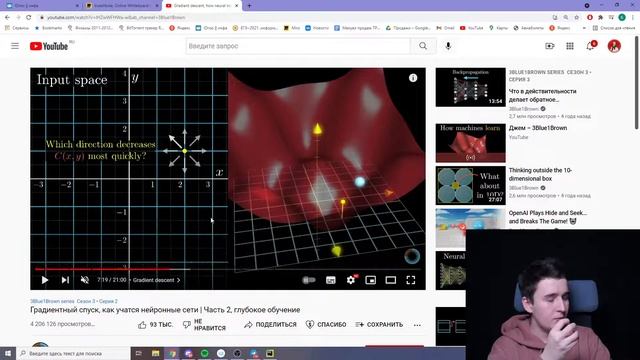Bookmark this page with the star
Screen dimensions: 640x360
(576, 18)
